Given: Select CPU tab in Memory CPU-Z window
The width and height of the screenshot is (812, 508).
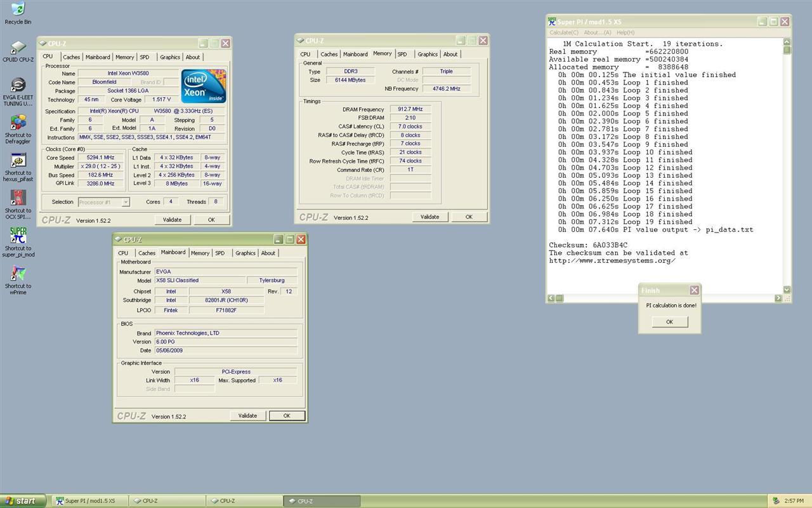Looking at the screenshot, I should point(306,55).
